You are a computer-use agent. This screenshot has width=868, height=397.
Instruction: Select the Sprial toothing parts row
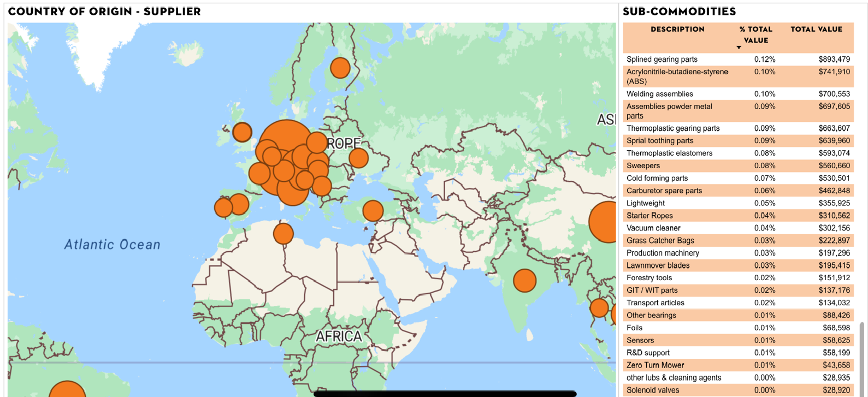tap(738, 140)
